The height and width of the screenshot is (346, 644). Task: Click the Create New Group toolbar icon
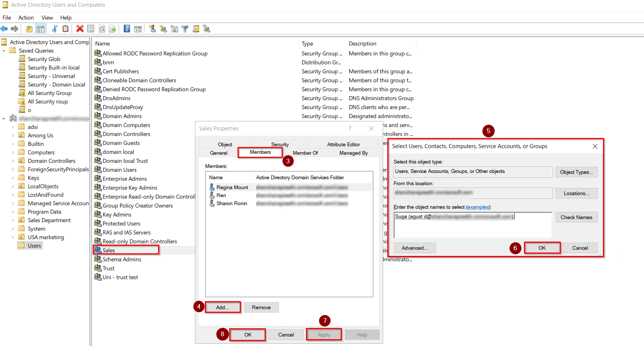(x=163, y=29)
